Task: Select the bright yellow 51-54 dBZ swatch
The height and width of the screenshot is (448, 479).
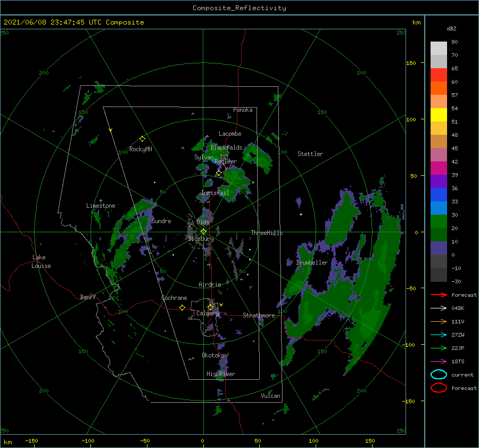Action: coord(439,115)
